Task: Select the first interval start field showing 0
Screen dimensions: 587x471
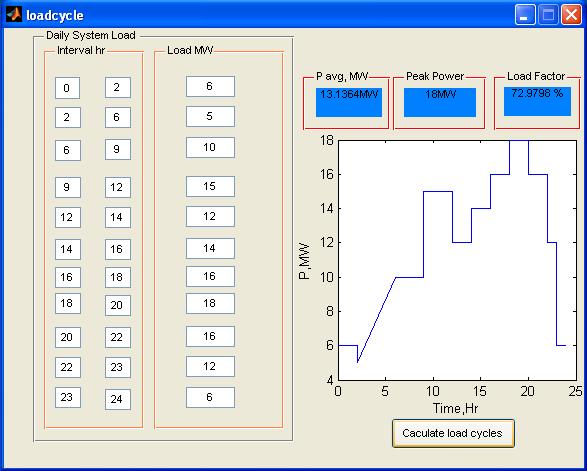Action: tap(67, 88)
